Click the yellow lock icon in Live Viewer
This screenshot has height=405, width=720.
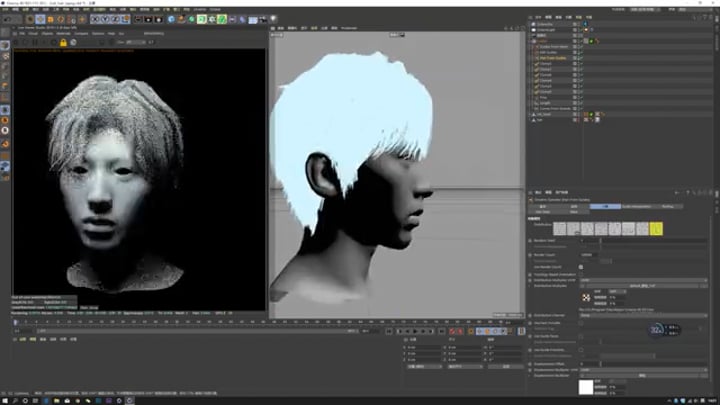(63, 43)
